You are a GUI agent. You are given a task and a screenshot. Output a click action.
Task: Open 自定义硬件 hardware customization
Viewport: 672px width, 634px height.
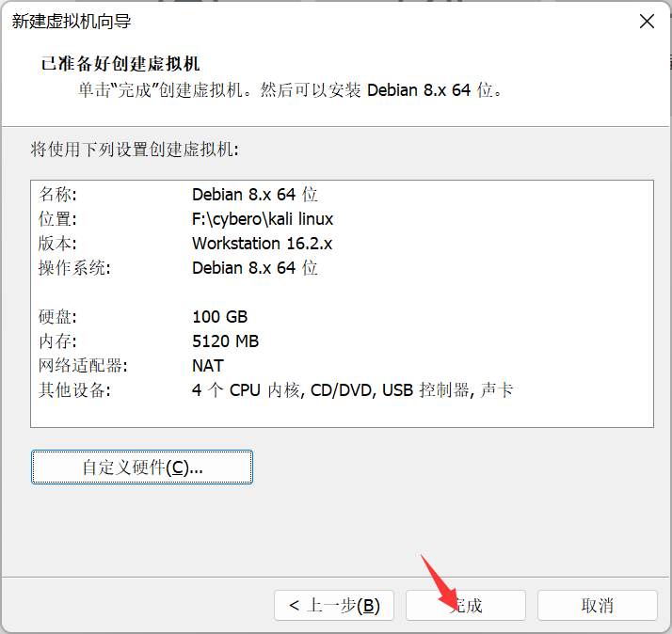(142, 468)
